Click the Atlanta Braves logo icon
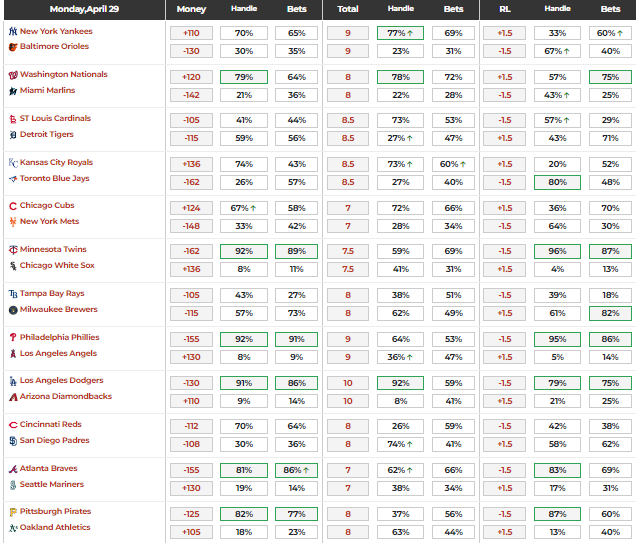 click(12, 468)
